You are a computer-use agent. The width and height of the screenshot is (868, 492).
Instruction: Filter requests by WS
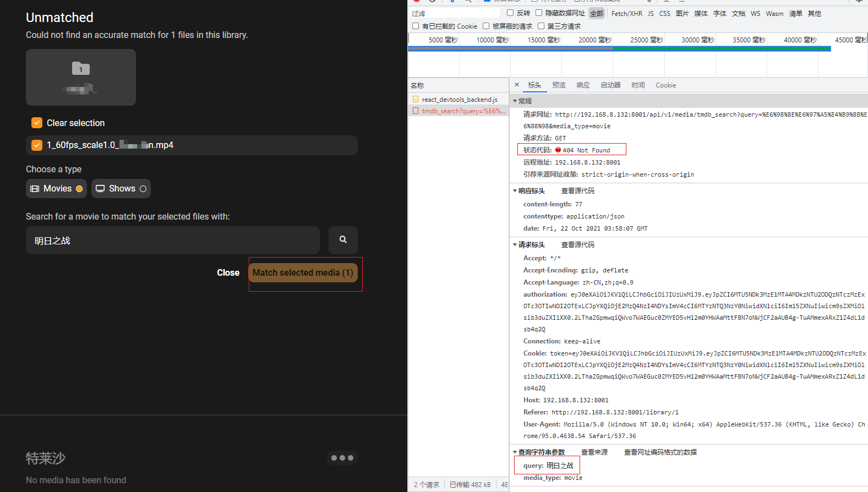(755, 13)
